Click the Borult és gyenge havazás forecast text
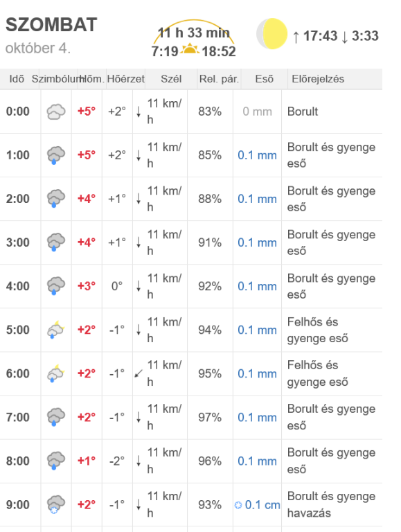Image resolution: width=401 pixels, height=532 pixels. point(332,504)
